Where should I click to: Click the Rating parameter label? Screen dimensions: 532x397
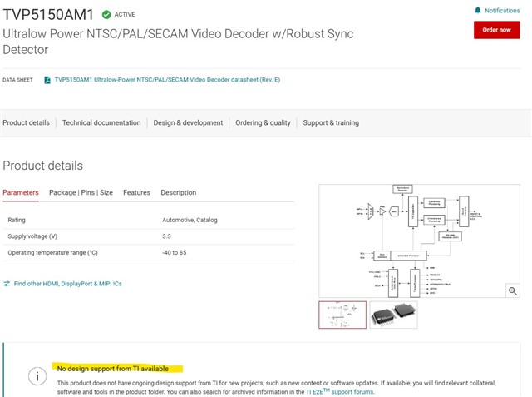pos(17,220)
